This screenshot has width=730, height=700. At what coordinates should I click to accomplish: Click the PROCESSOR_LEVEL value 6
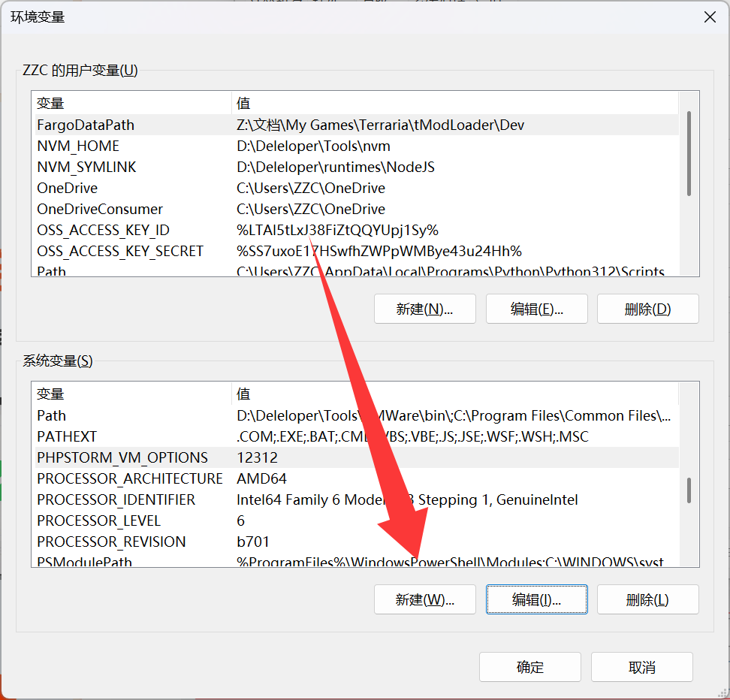point(240,520)
